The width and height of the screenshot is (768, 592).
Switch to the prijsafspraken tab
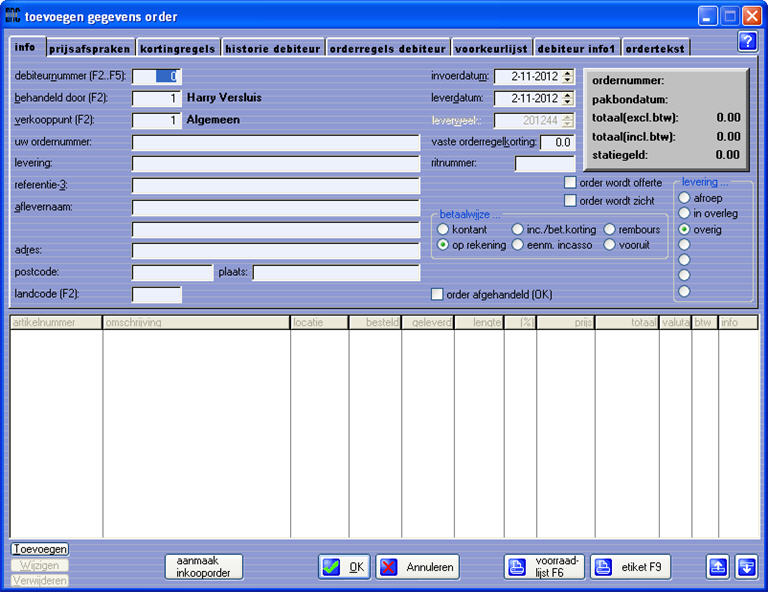pos(91,48)
